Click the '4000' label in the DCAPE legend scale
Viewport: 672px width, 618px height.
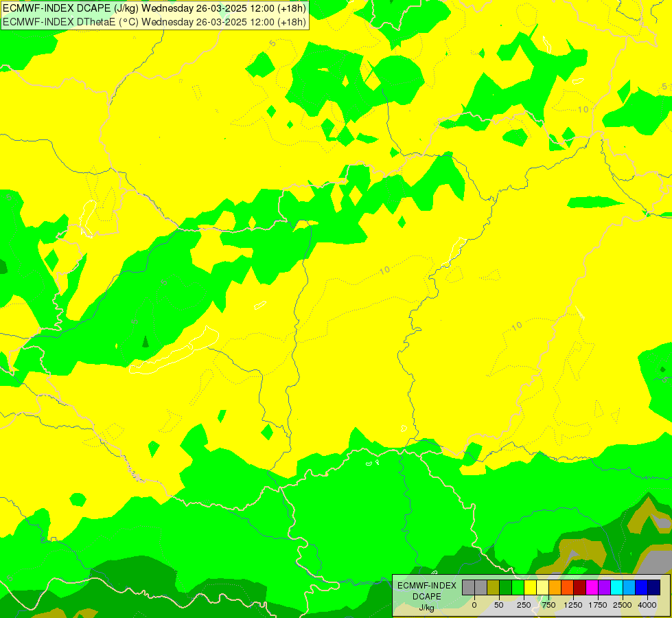(647, 605)
